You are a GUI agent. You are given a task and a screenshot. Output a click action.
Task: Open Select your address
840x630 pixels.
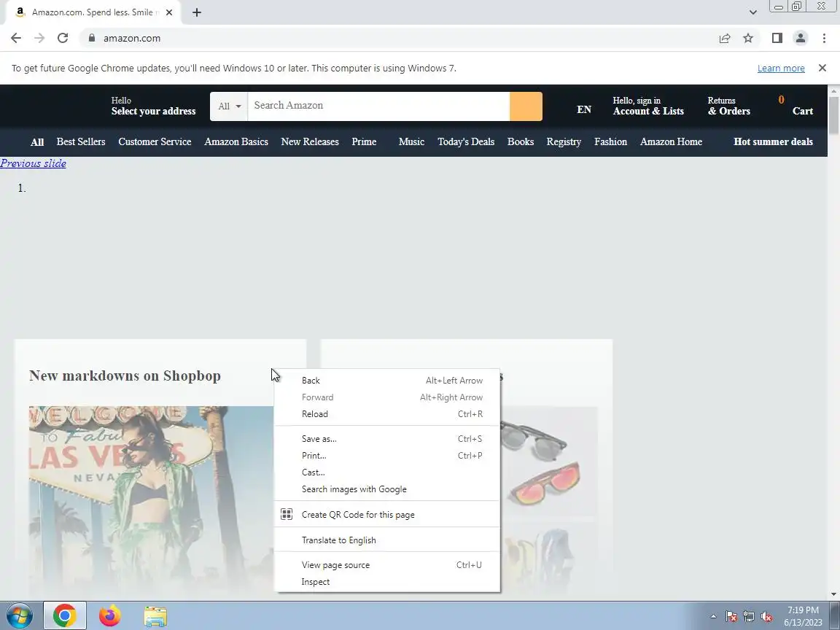[153, 106]
